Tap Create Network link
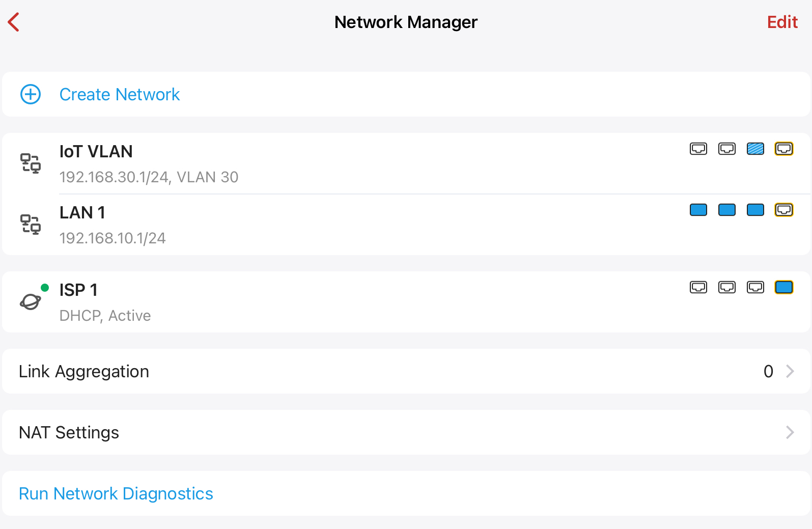 [120, 94]
